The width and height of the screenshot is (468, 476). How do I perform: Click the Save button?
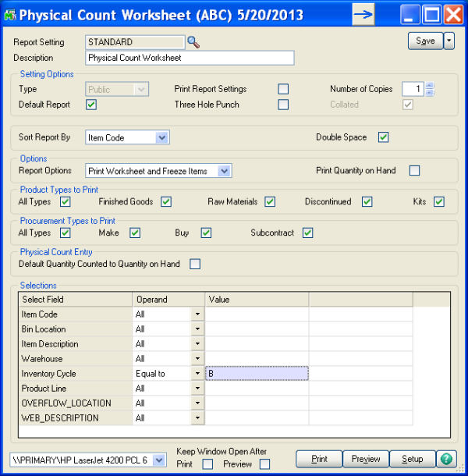(425, 41)
